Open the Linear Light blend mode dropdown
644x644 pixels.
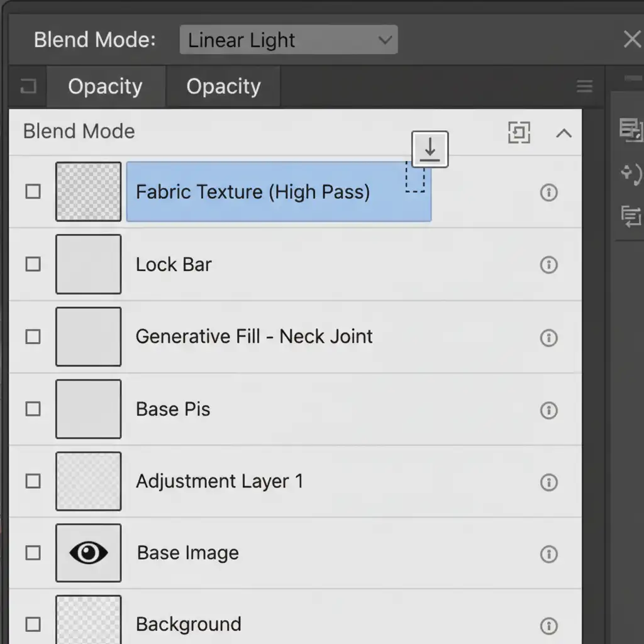[289, 40]
